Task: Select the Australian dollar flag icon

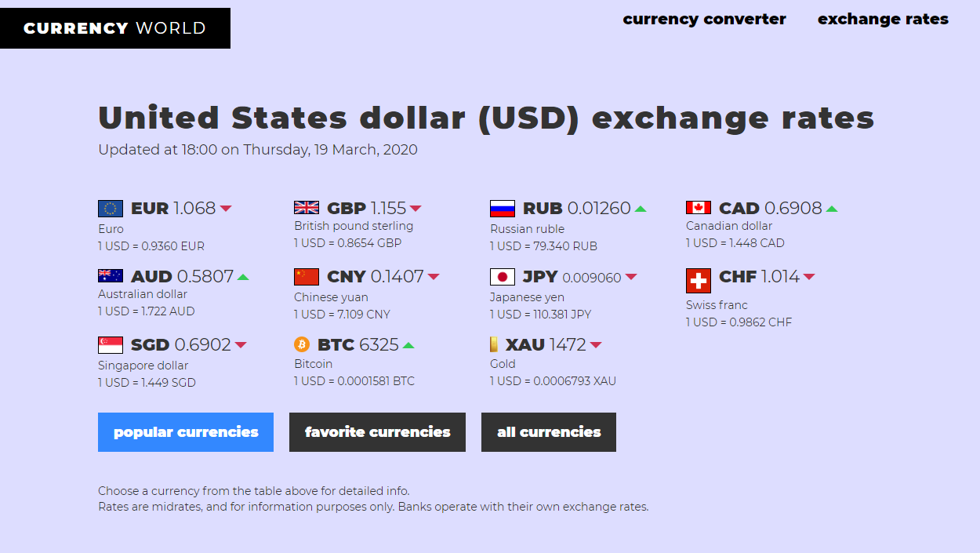Action: 111,276
